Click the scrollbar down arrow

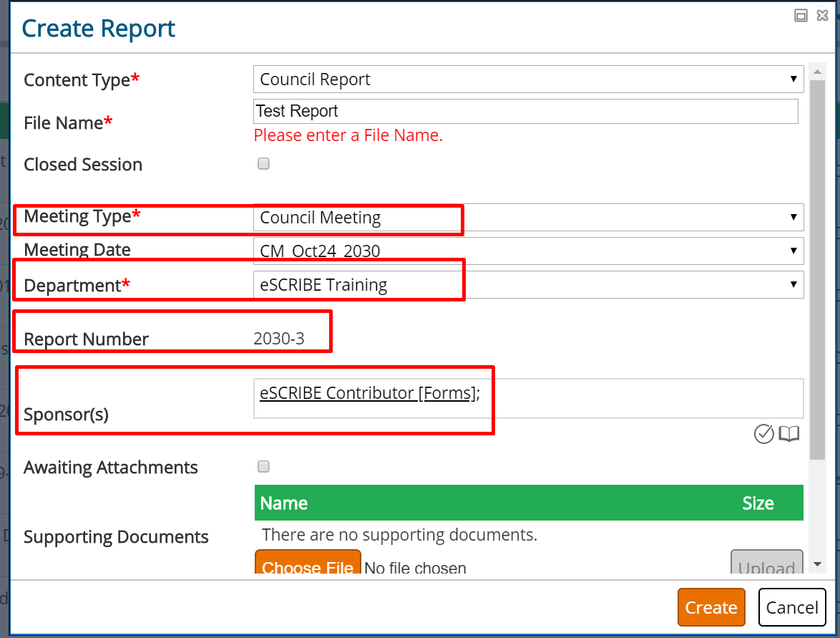coord(818,564)
